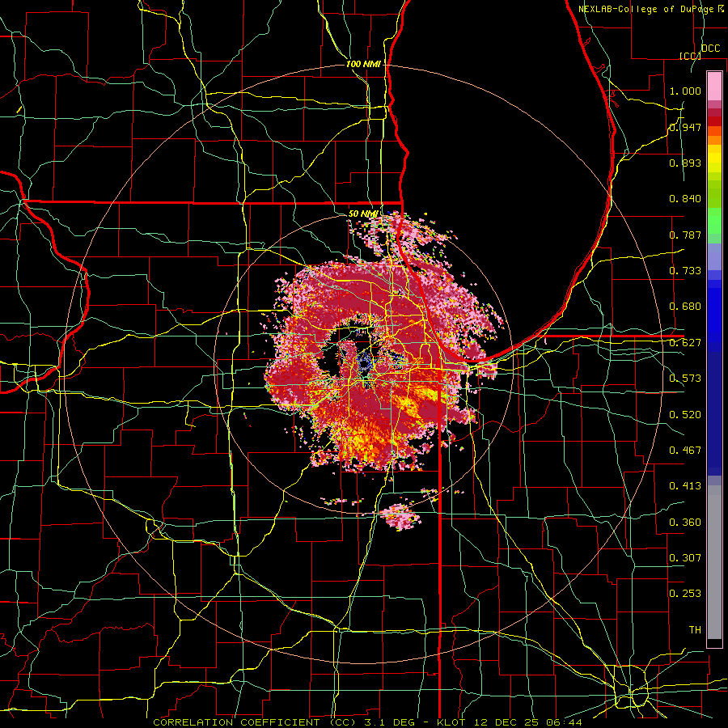Click the blue radar center near KLOT site

tap(366, 362)
